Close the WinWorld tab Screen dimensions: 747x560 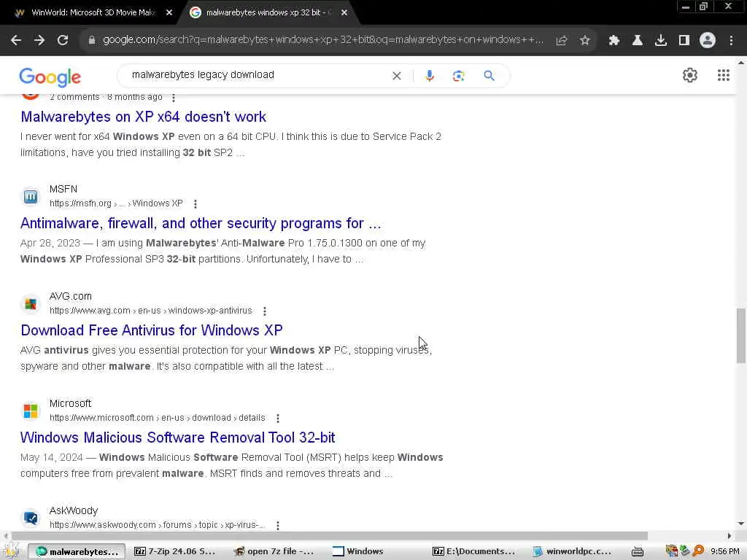point(169,13)
